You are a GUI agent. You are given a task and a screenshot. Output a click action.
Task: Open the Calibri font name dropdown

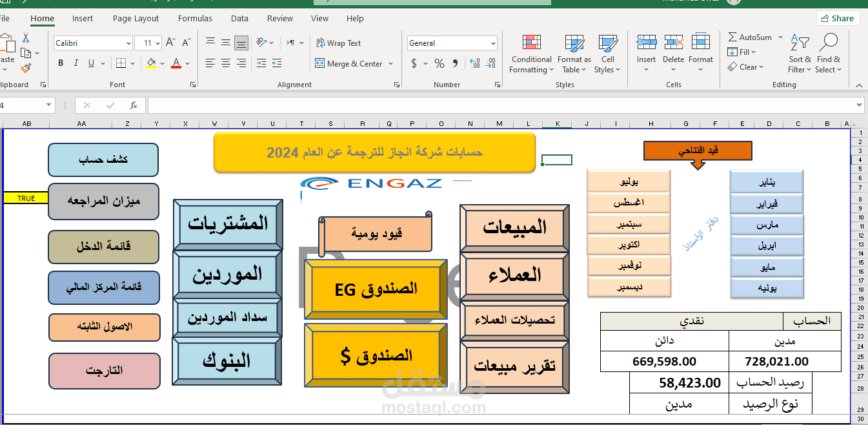[x=128, y=43]
